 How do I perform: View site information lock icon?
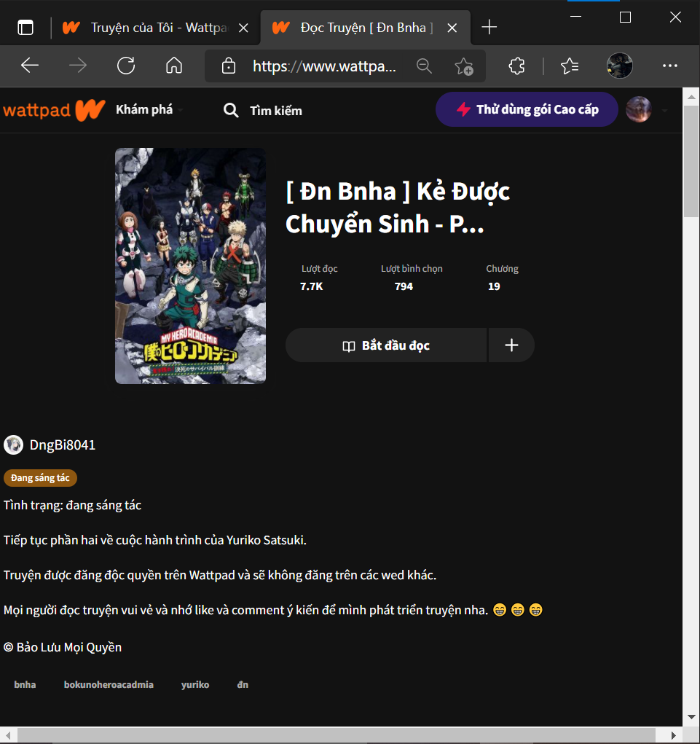point(229,66)
